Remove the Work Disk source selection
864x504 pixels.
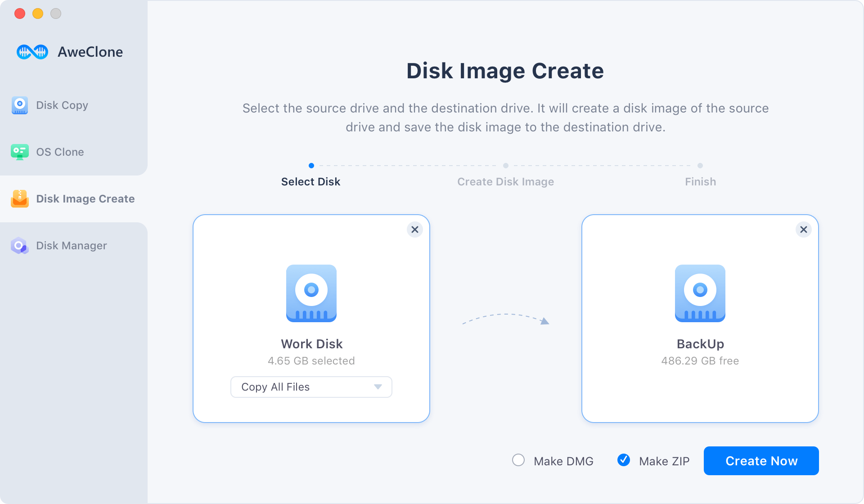(415, 229)
